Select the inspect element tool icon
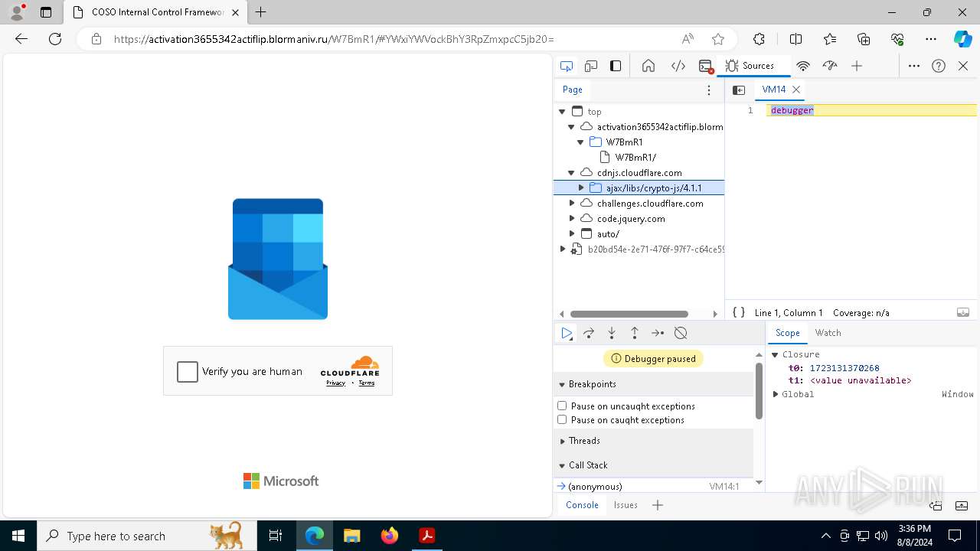This screenshot has height=551, width=980. (567, 66)
